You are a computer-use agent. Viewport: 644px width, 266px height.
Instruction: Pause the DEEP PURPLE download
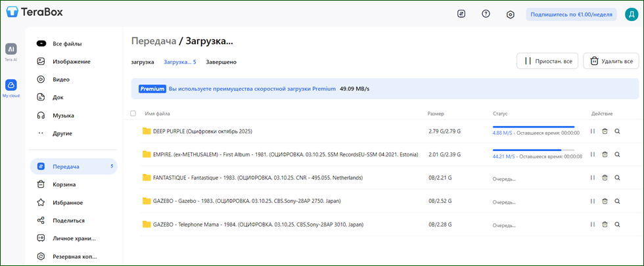point(592,131)
